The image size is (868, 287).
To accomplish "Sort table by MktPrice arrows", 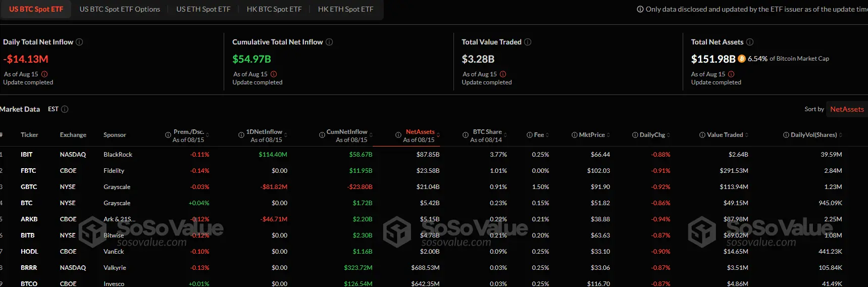I will point(608,135).
